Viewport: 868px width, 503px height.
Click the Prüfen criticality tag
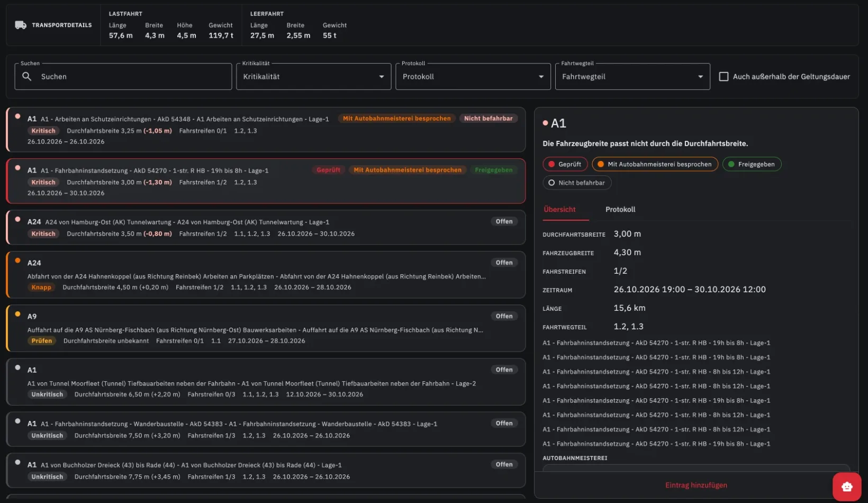click(41, 340)
